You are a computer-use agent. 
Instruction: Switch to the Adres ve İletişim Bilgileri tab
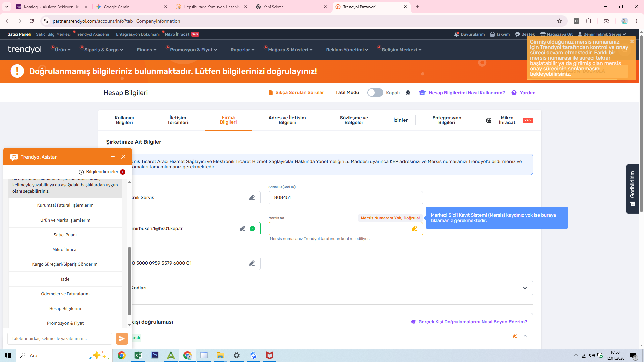point(287,120)
